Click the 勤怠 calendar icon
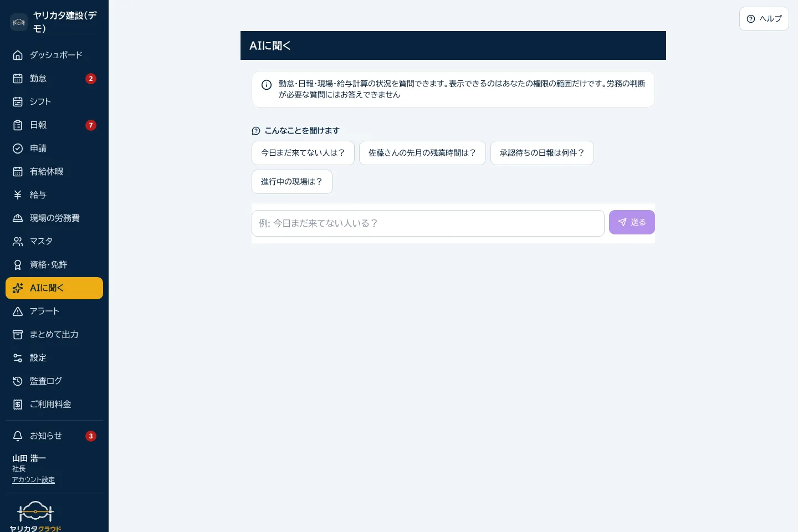 point(18,78)
